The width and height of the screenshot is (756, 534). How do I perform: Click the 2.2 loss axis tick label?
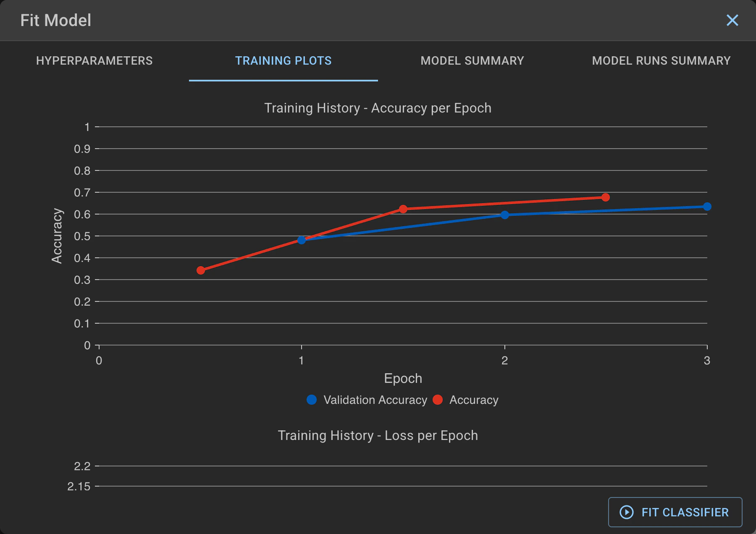coord(82,466)
